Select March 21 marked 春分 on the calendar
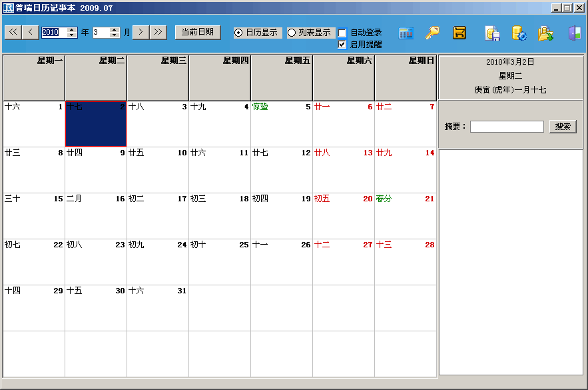 [x=406, y=213]
